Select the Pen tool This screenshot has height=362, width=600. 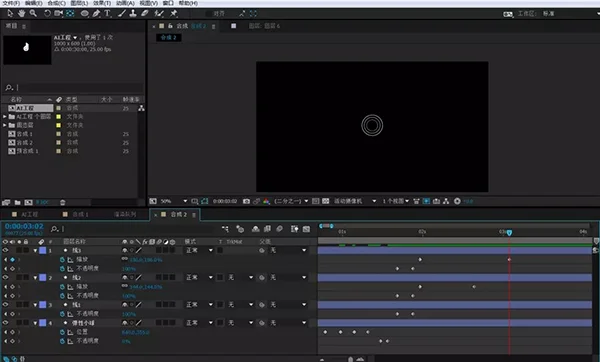coord(96,13)
